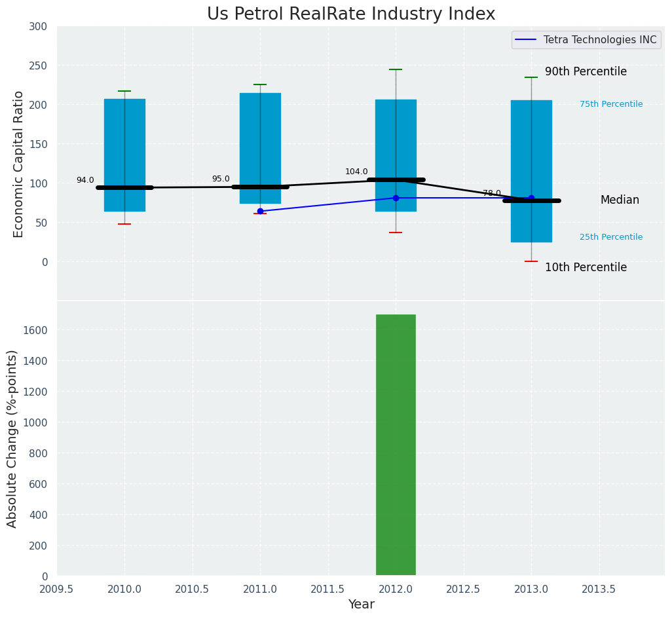Click the Economic Capital Ratio axis label
Image resolution: width=672 pixels, height=617 pixels.
tap(19, 164)
